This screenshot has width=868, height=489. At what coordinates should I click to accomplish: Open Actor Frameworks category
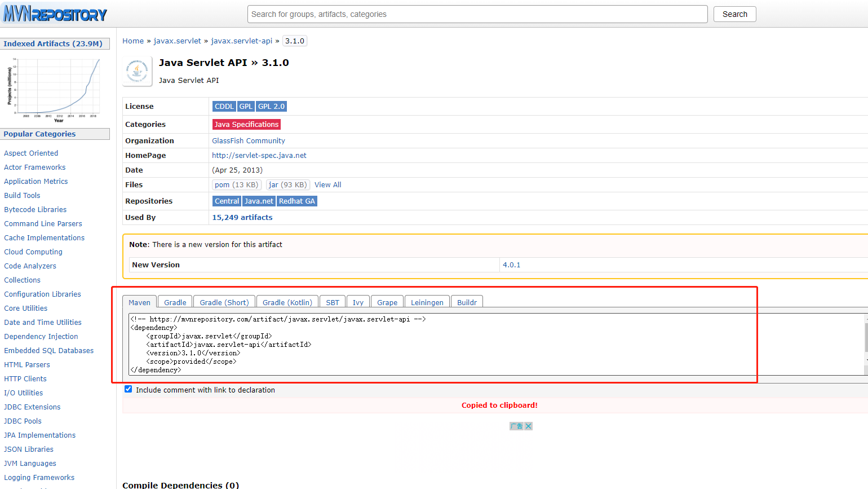tap(35, 167)
